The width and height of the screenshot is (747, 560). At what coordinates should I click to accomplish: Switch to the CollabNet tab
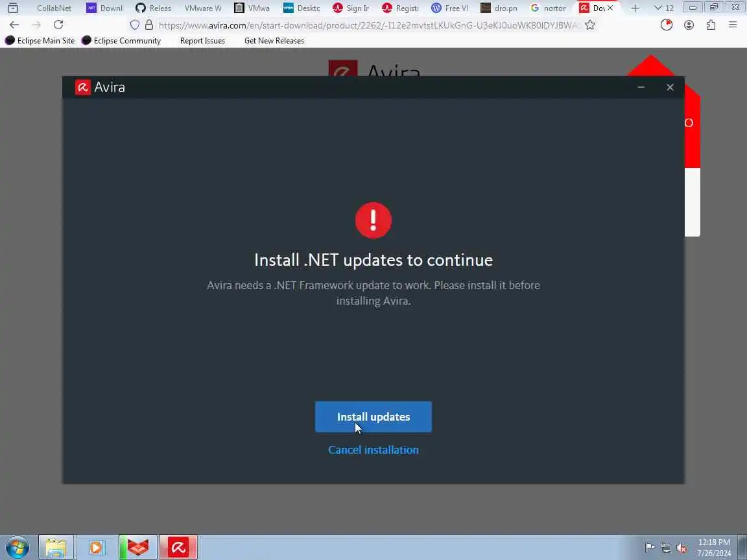pyautogui.click(x=54, y=8)
